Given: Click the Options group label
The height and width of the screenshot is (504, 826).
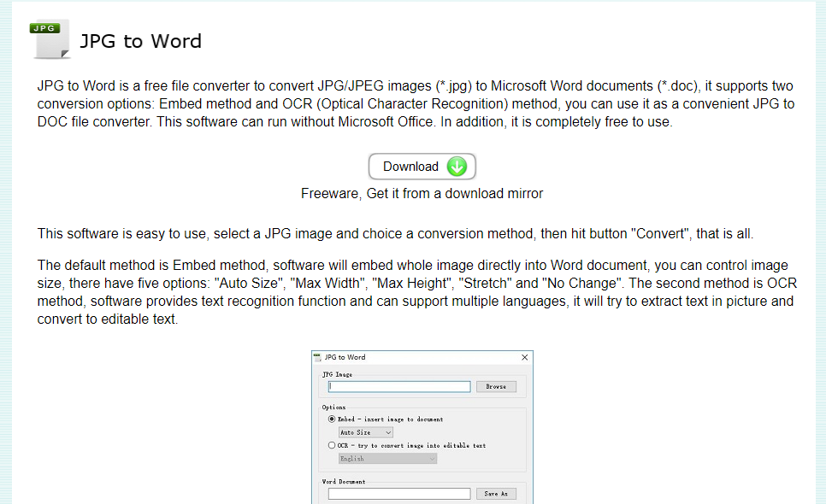Looking at the screenshot, I should coord(333,407).
